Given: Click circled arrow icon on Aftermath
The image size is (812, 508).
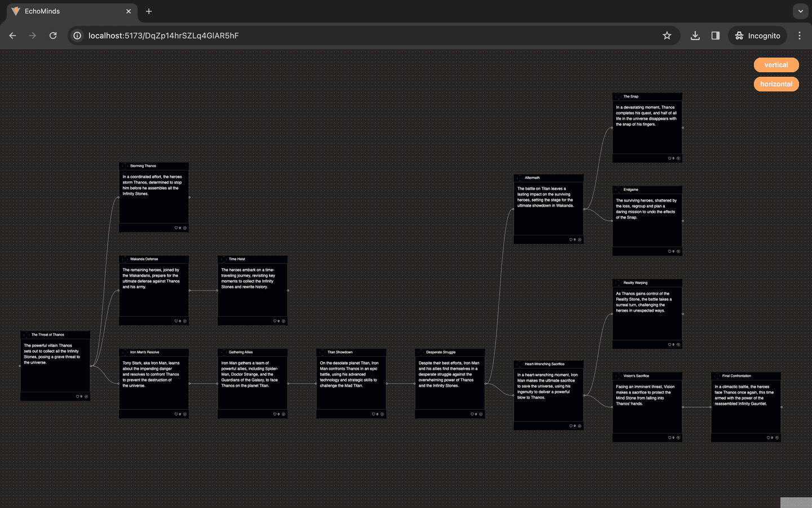Looking at the screenshot, I should tap(580, 240).
